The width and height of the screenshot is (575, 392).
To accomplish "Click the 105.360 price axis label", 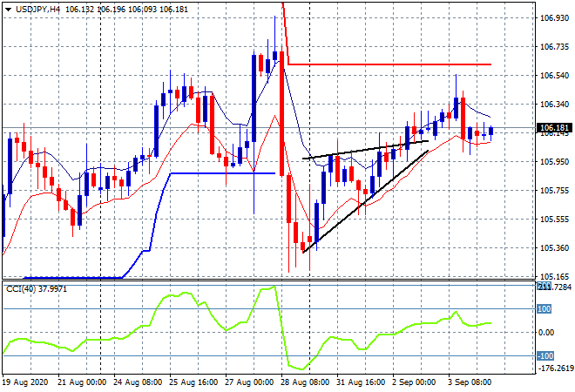I will pyautogui.click(x=554, y=248).
